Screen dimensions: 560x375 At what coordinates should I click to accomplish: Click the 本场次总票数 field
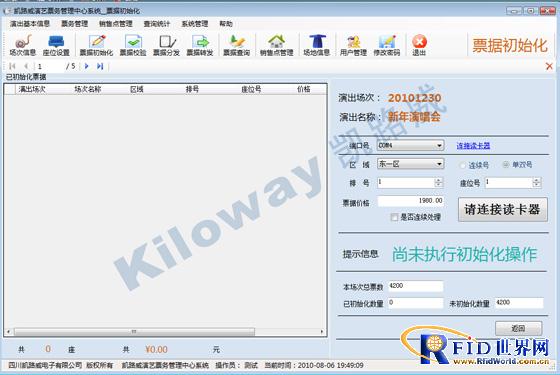(416, 286)
